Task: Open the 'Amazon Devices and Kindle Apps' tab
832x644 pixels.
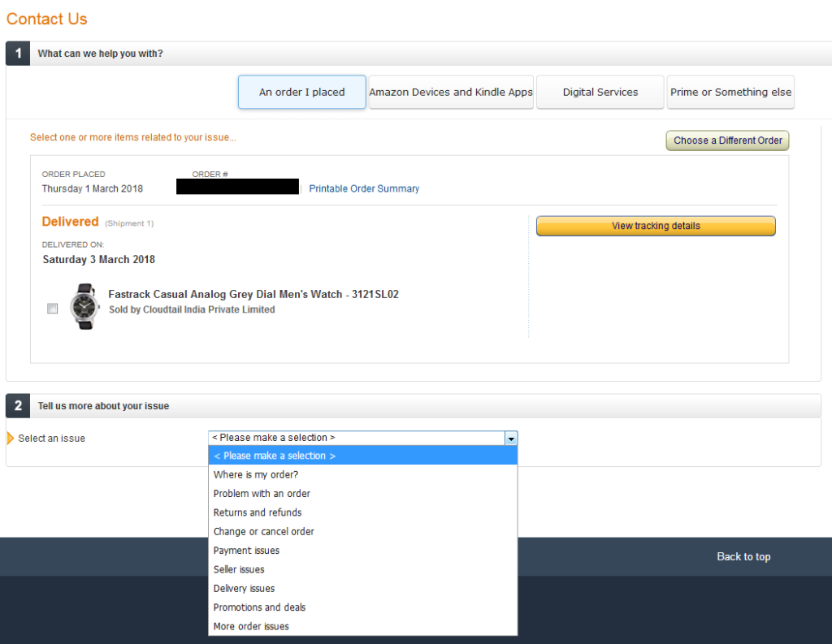Action: click(451, 92)
